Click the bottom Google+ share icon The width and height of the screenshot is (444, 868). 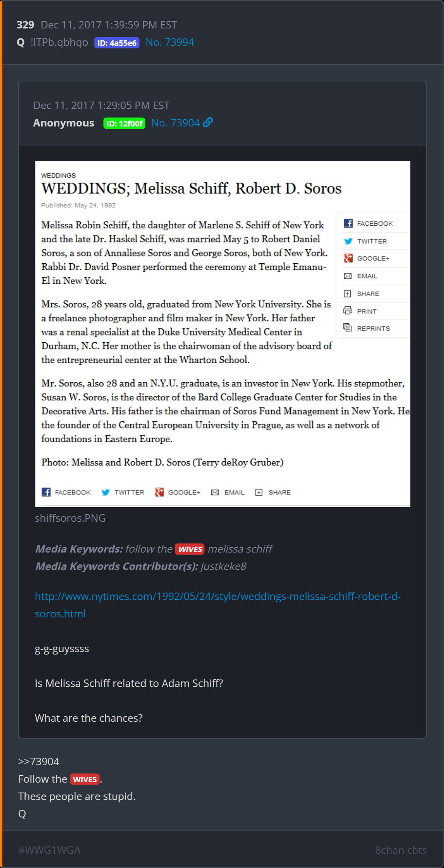(159, 492)
